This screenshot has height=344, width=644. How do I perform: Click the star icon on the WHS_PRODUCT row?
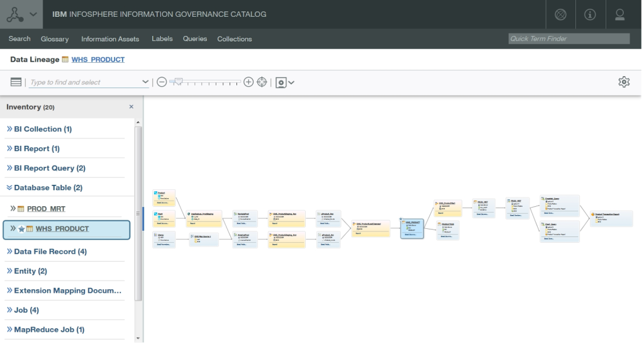22,229
